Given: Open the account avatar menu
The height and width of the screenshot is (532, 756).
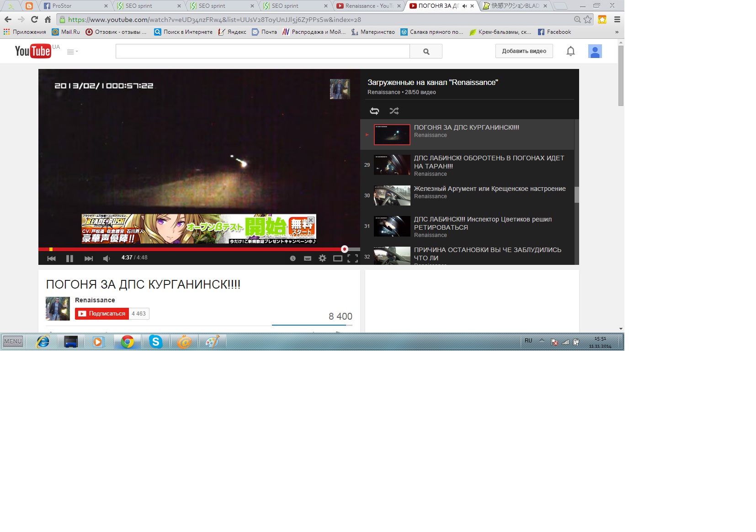Looking at the screenshot, I should point(595,51).
